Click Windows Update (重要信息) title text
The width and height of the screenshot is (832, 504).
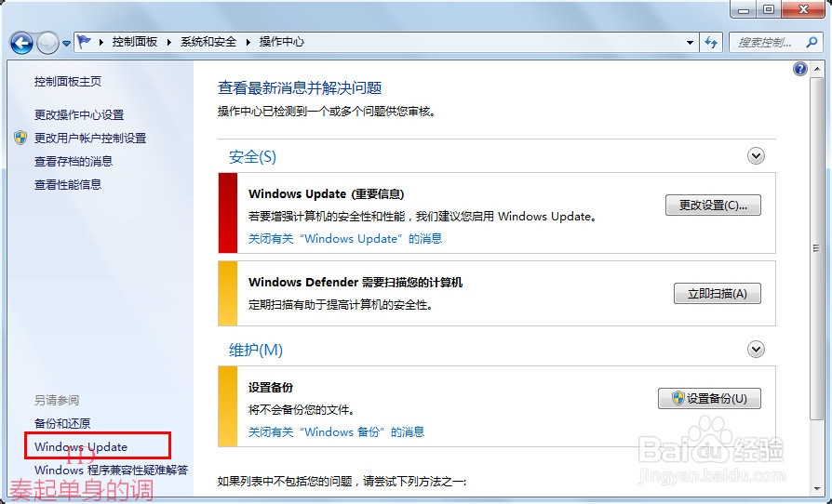[327, 194]
